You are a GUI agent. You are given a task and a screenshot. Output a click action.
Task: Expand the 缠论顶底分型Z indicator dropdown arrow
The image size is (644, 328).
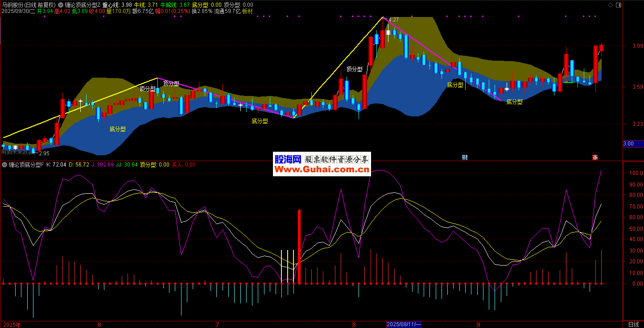(x=61, y=5)
